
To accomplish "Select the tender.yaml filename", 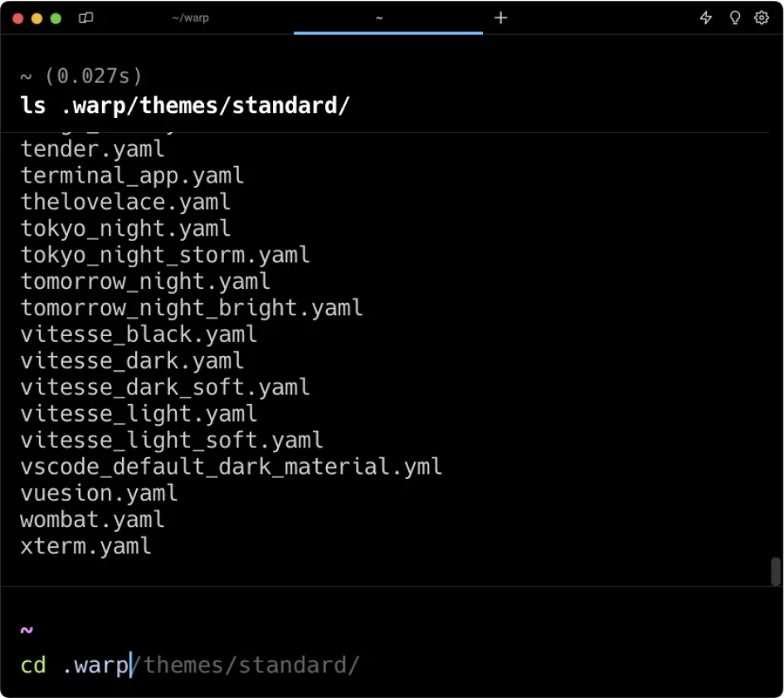I will tap(91, 149).
